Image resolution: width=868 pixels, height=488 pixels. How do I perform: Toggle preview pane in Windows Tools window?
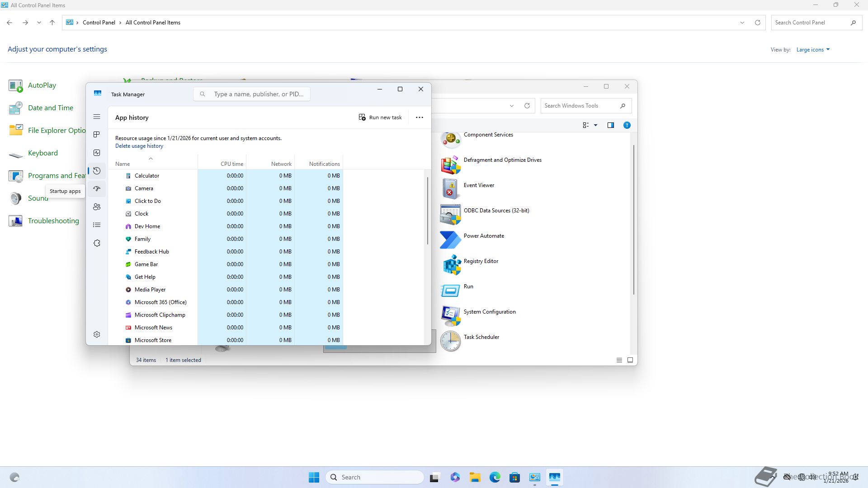pos(611,125)
